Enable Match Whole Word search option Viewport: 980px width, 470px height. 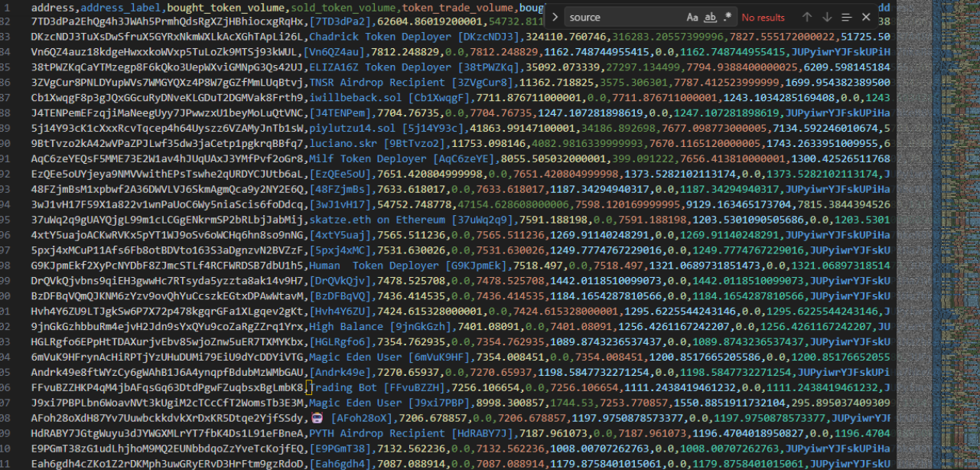pos(710,17)
